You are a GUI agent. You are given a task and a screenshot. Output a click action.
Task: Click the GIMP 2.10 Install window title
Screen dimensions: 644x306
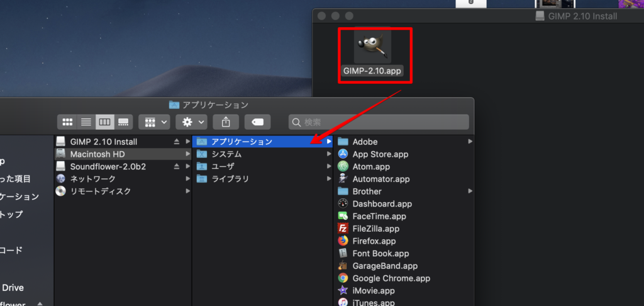pos(582,16)
